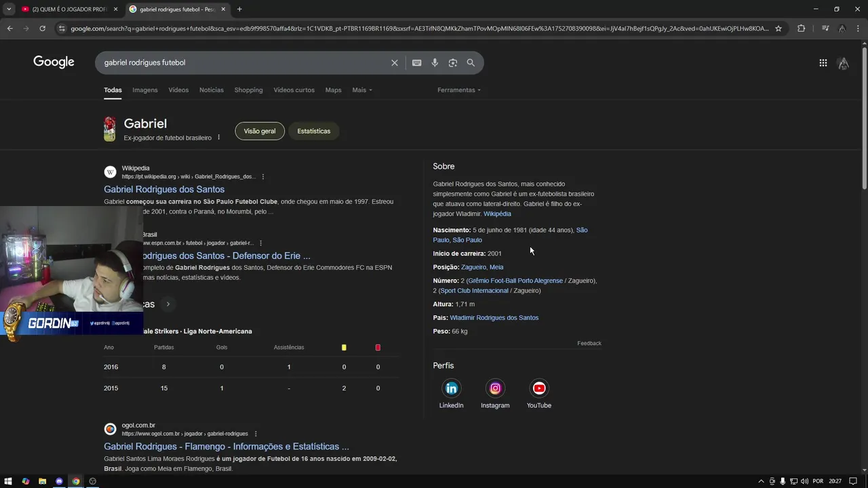
Task: Open the Sport Club Internacional link
Action: (x=474, y=291)
